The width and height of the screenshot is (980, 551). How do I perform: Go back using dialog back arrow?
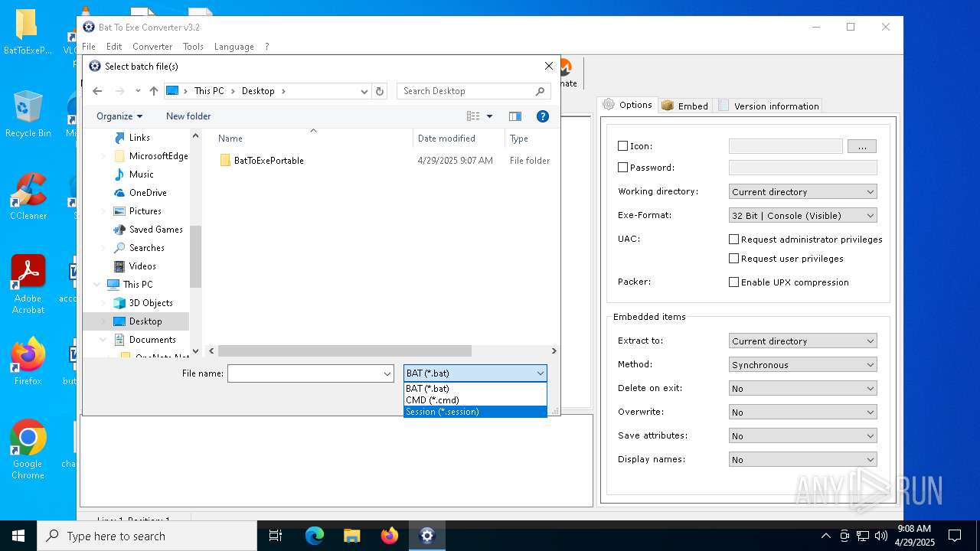(x=97, y=91)
